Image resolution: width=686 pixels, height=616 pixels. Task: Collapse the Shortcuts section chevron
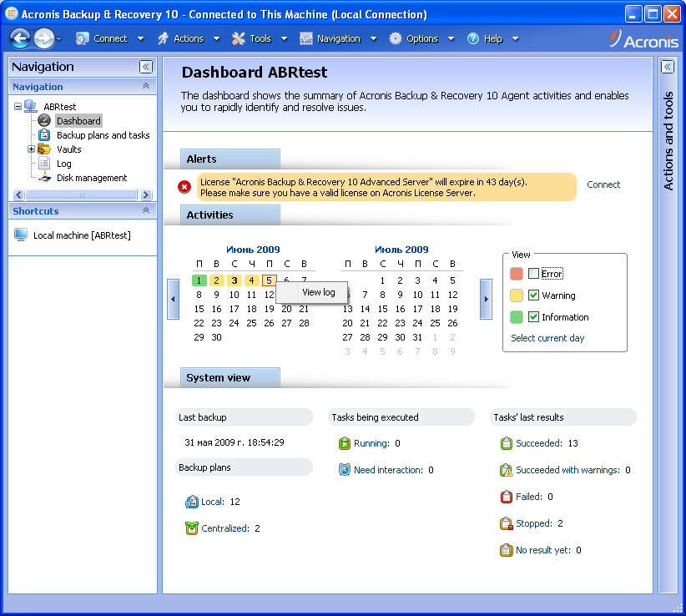coord(146,210)
